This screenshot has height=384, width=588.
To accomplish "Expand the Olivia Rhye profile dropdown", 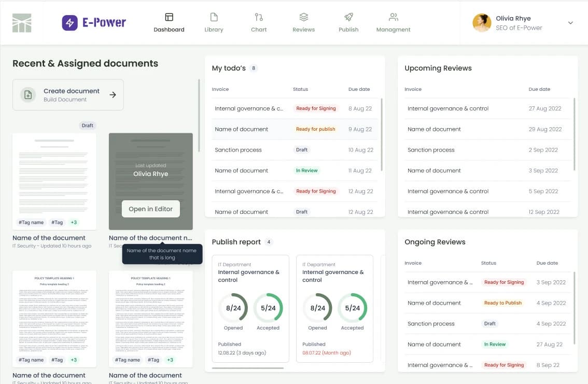I will click(570, 23).
